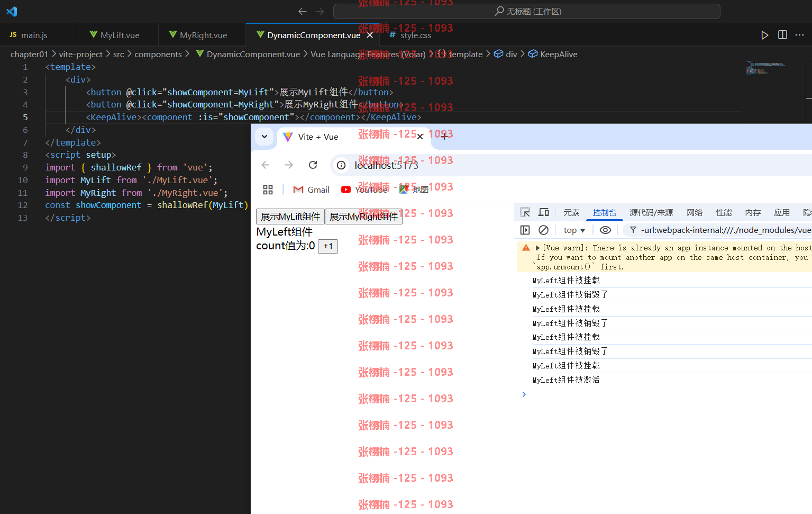The image size is (812, 514).
Task: Click the VS Code logo icon
Action: (12, 11)
